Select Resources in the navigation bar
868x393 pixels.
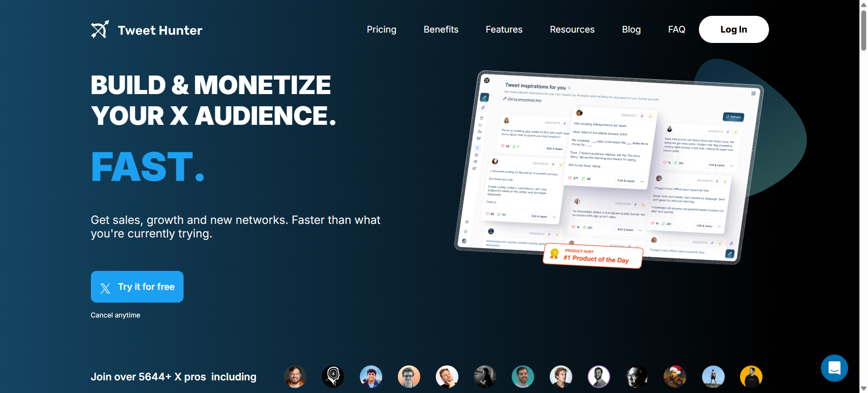572,29
